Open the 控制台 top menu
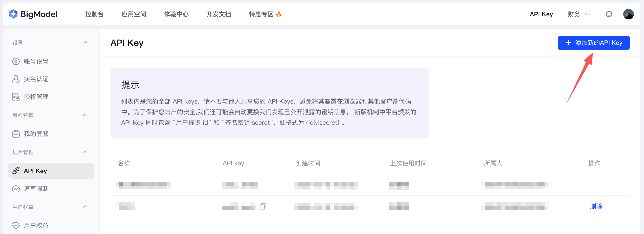The width and height of the screenshot is (644, 234). (94, 14)
